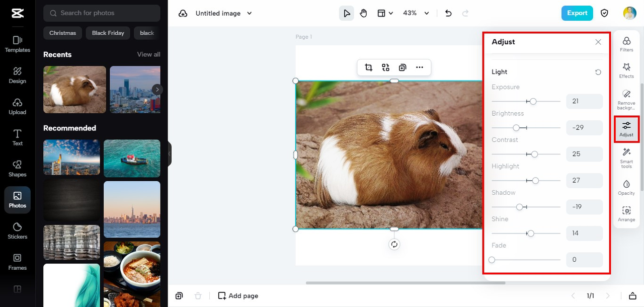Screen dimensions: 644x307
Task: Click the Export button
Action: click(577, 13)
